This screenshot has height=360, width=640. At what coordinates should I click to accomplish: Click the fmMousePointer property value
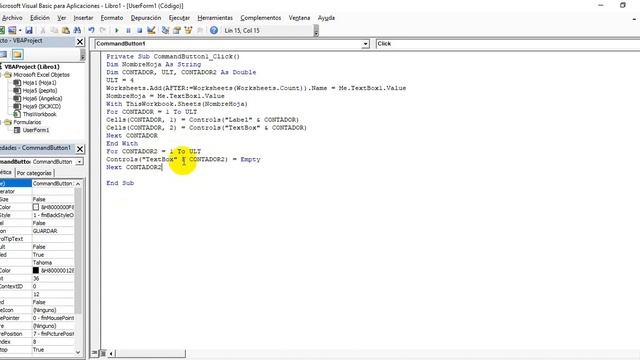coord(53,318)
